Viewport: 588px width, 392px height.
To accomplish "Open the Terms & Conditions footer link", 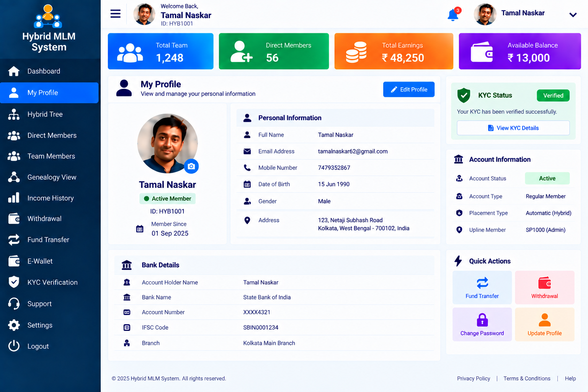I will (x=527, y=378).
